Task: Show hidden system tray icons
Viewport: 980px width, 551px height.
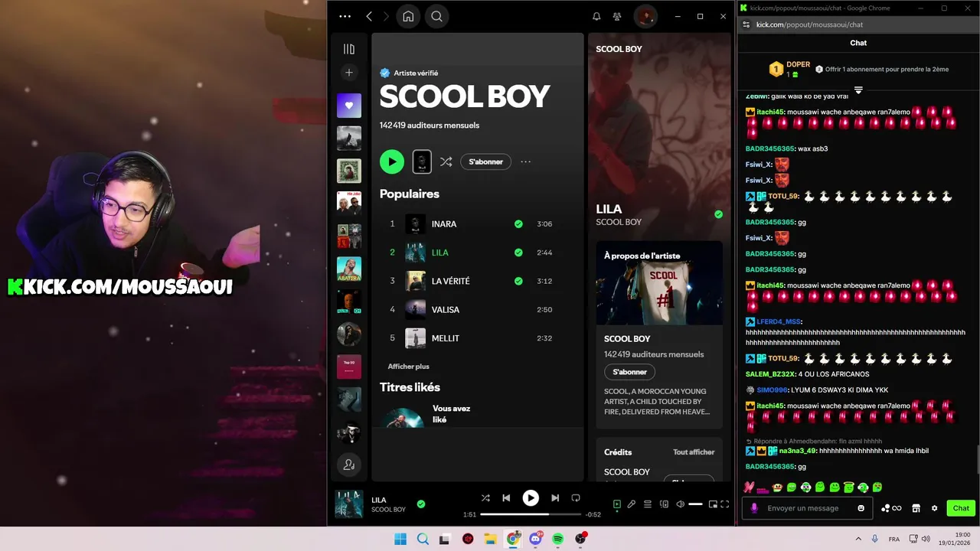Action: coord(858,539)
